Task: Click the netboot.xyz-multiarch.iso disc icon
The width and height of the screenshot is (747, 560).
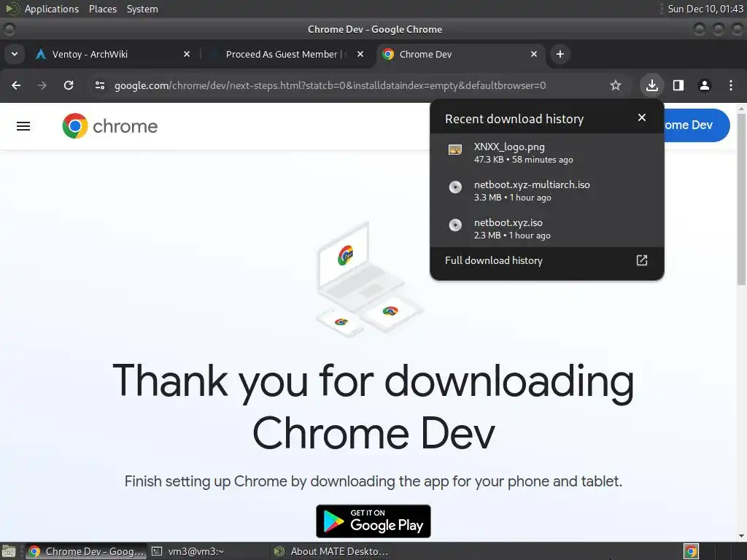Action: coord(455,187)
